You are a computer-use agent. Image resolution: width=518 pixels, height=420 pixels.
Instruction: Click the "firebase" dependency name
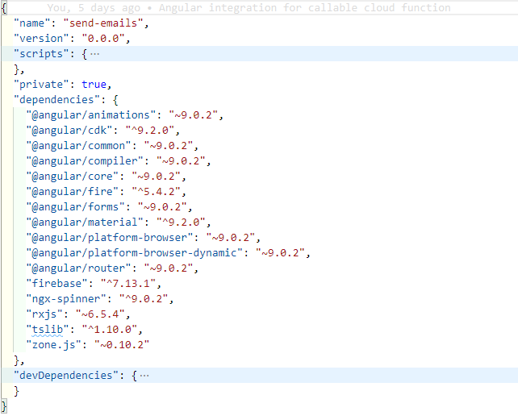tap(56, 283)
